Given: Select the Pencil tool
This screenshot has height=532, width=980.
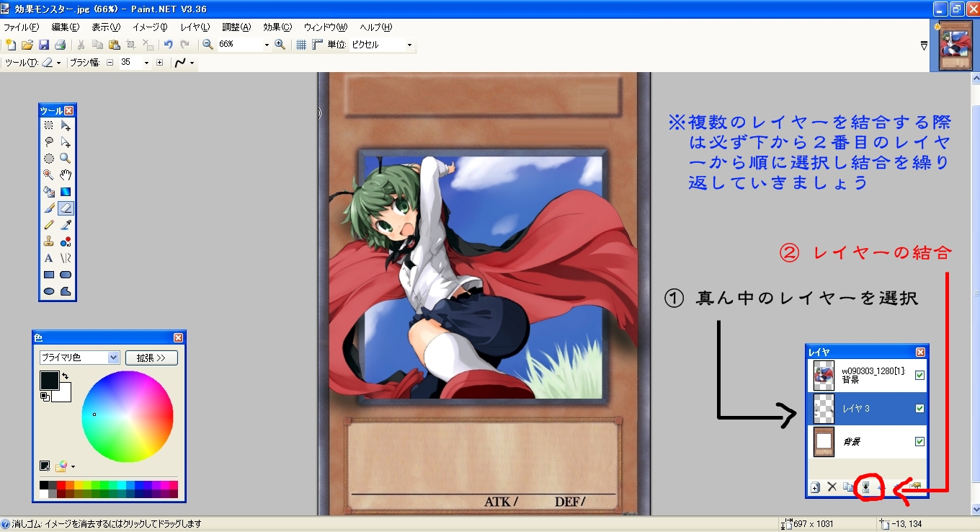Looking at the screenshot, I should 49,225.
